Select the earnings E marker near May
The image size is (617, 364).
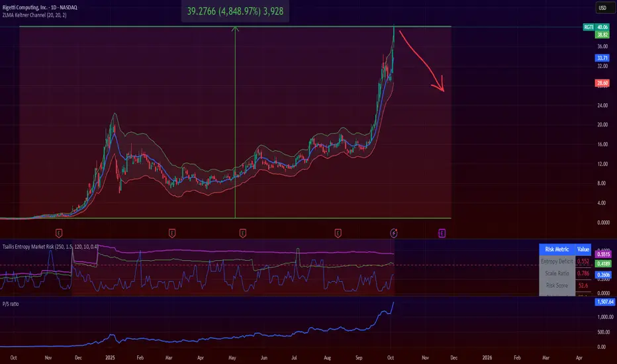click(x=243, y=234)
